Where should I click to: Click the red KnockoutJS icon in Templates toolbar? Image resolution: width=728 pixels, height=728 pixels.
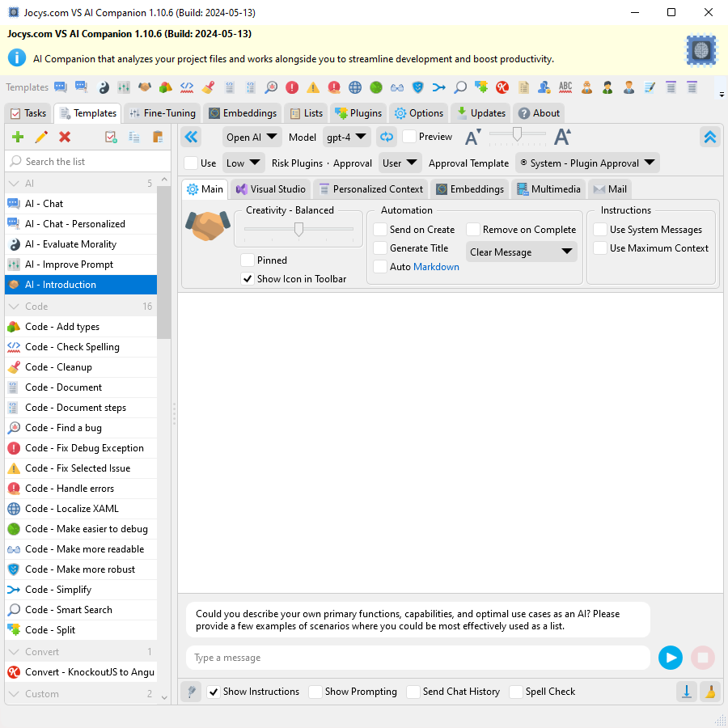(x=502, y=87)
